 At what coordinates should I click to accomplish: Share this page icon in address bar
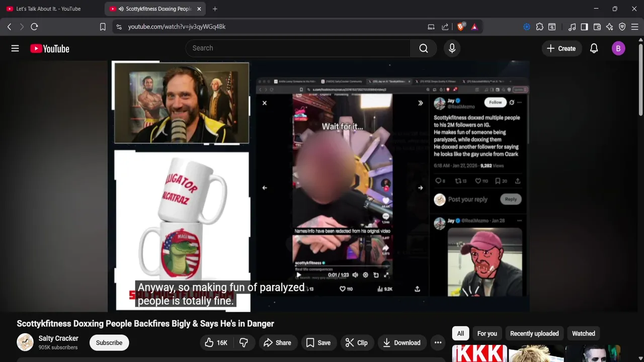445,27
